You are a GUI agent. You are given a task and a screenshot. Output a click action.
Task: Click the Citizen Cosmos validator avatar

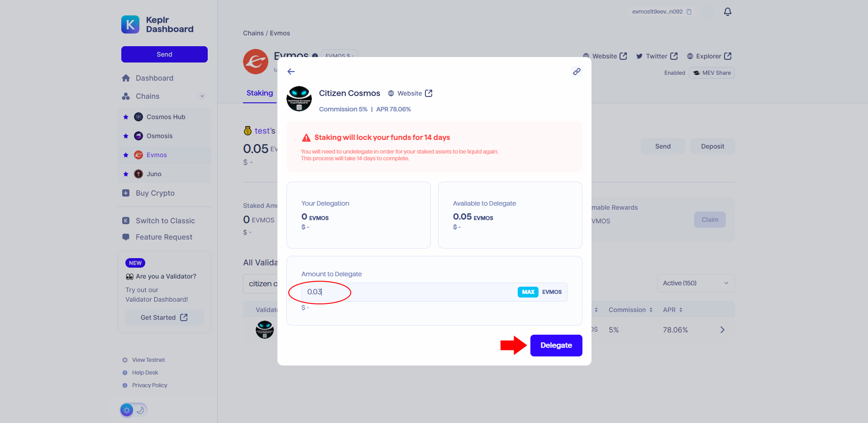coord(299,99)
